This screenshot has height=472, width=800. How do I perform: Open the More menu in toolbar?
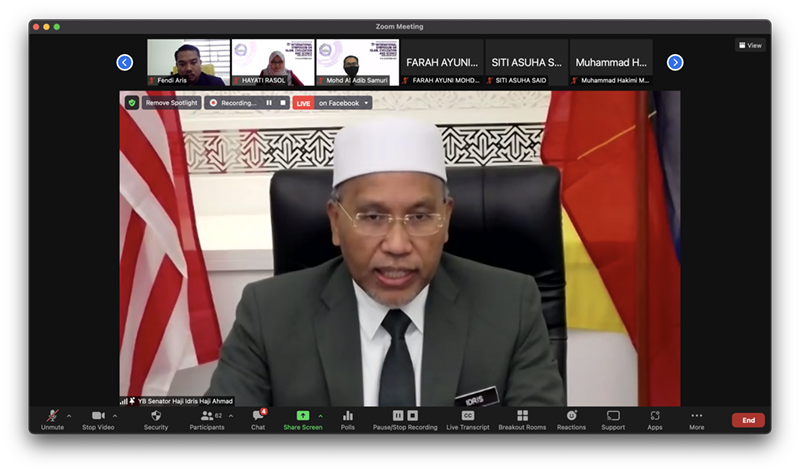696,416
